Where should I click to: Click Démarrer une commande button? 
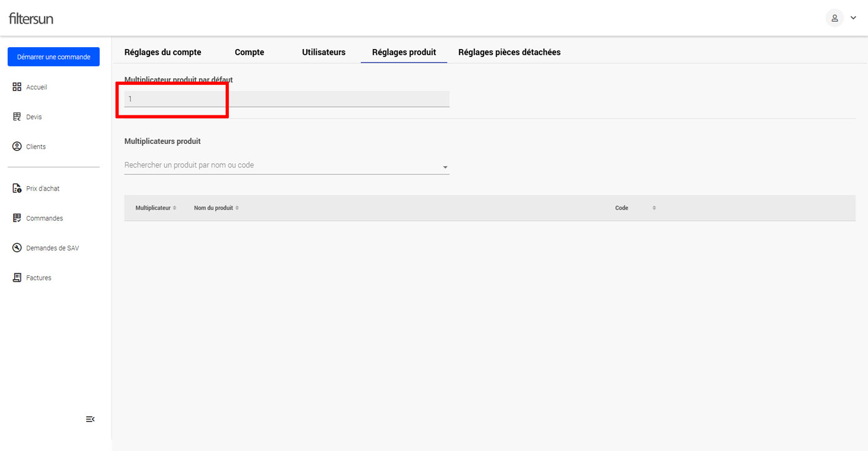pos(54,57)
